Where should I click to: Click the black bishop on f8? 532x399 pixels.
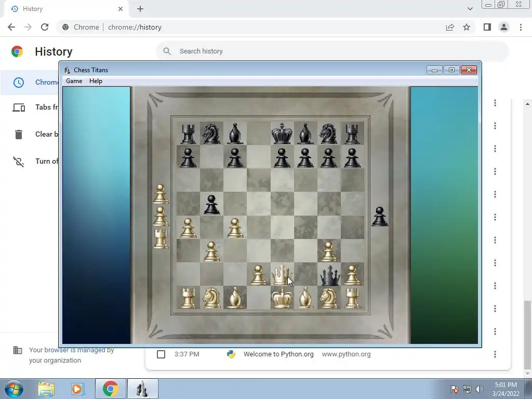(x=305, y=134)
